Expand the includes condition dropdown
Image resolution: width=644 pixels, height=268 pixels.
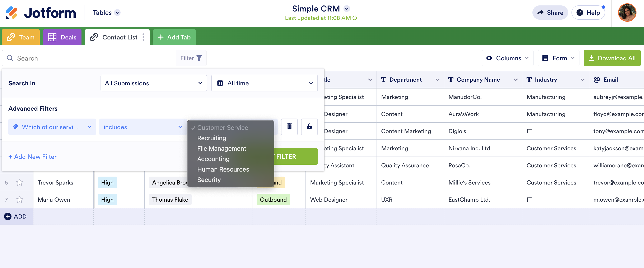coord(143,127)
